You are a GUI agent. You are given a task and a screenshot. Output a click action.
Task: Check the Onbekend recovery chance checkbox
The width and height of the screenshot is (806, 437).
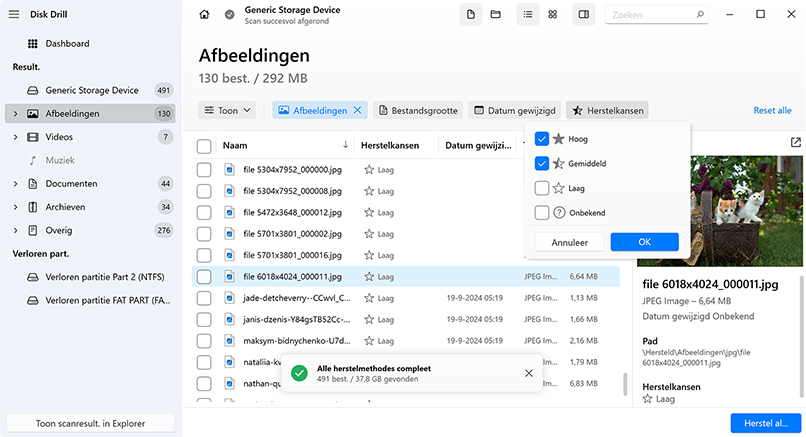click(x=542, y=212)
